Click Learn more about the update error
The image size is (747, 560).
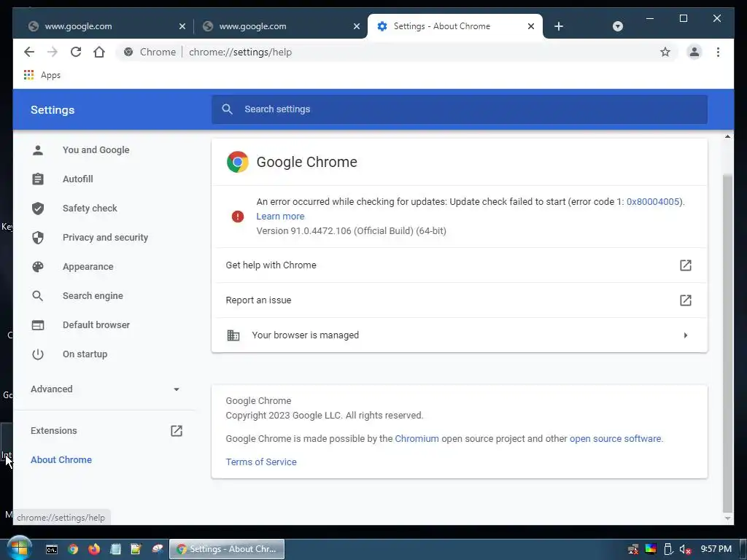click(280, 216)
